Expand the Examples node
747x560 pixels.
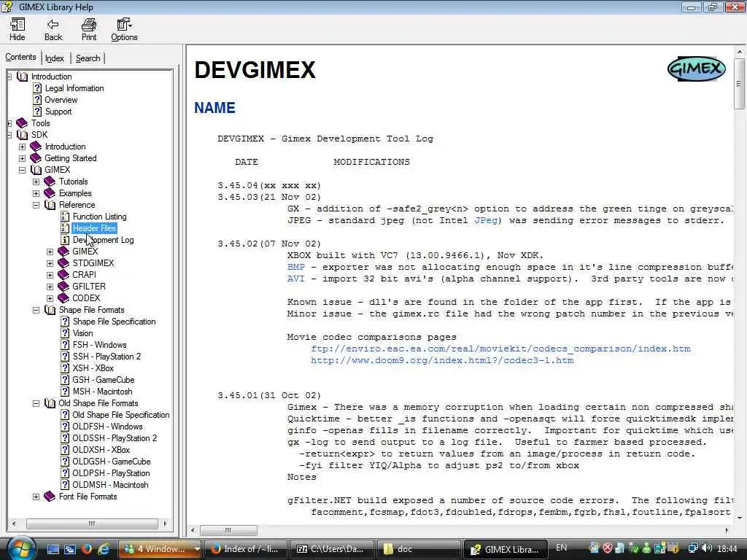(36, 193)
